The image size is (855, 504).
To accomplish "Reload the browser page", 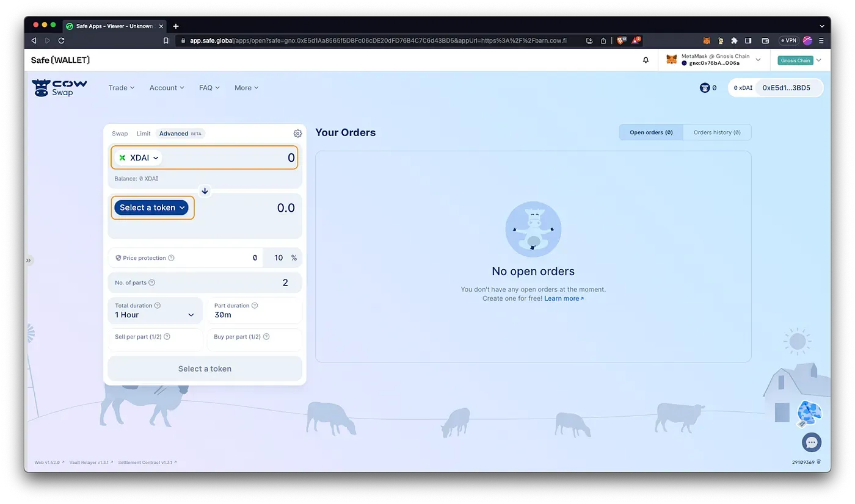I will tap(61, 41).
